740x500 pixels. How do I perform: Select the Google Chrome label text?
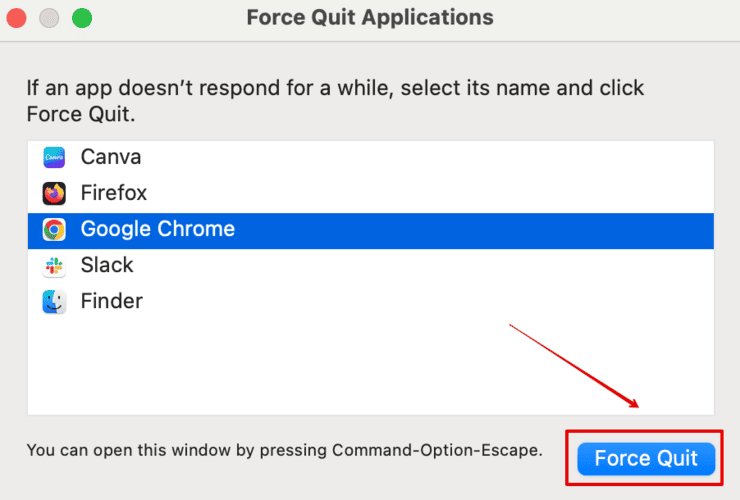click(158, 229)
